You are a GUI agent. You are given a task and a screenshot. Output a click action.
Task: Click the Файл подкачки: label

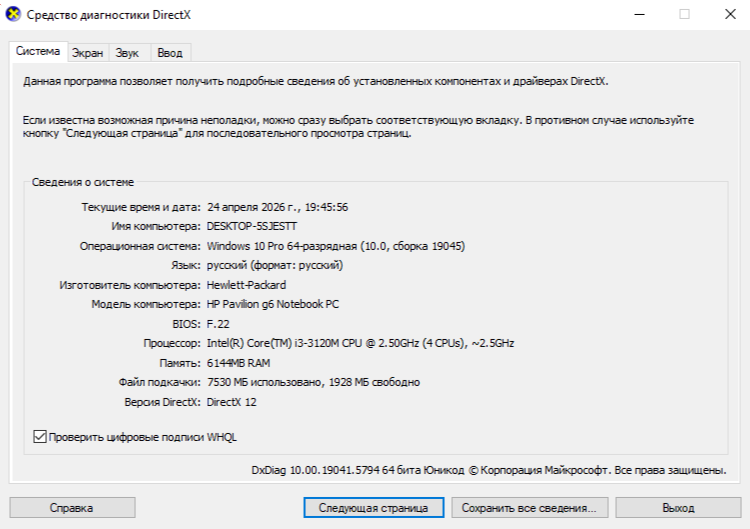click(160, 383)
